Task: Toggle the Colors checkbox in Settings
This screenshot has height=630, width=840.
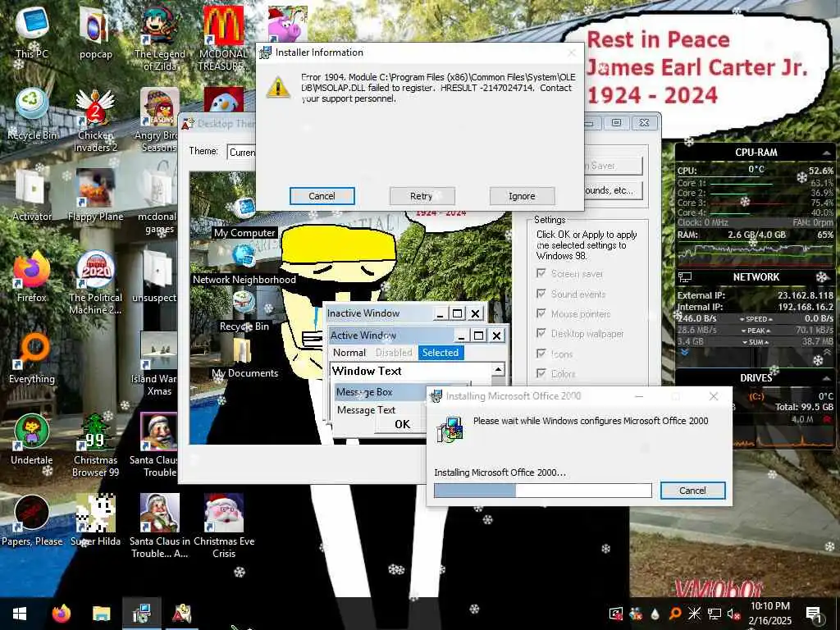Action: pos(541,373)
